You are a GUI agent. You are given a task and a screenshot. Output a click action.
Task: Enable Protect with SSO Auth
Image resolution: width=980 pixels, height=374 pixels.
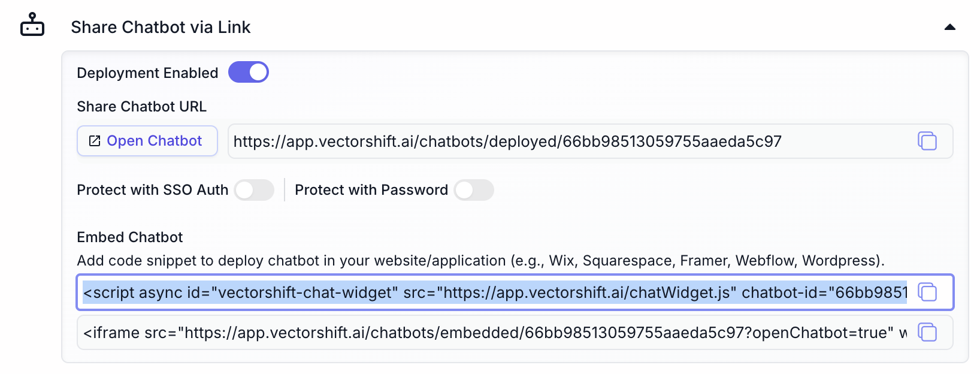click(x=254, y=190)
